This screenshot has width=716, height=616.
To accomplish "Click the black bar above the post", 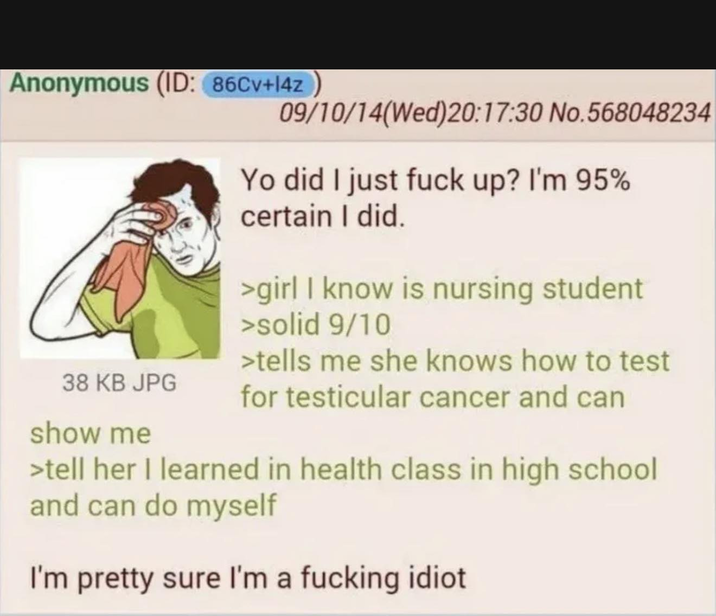I will [x=358, y=34].
